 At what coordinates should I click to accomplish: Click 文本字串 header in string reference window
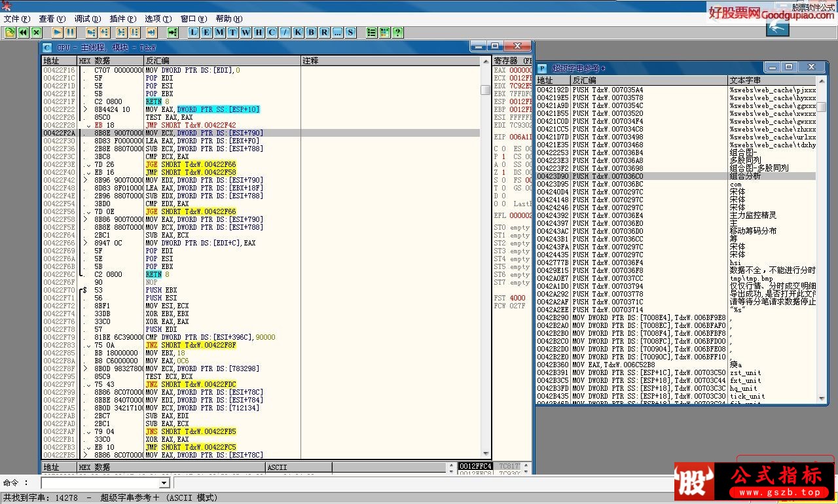click(x=773, y=81)
